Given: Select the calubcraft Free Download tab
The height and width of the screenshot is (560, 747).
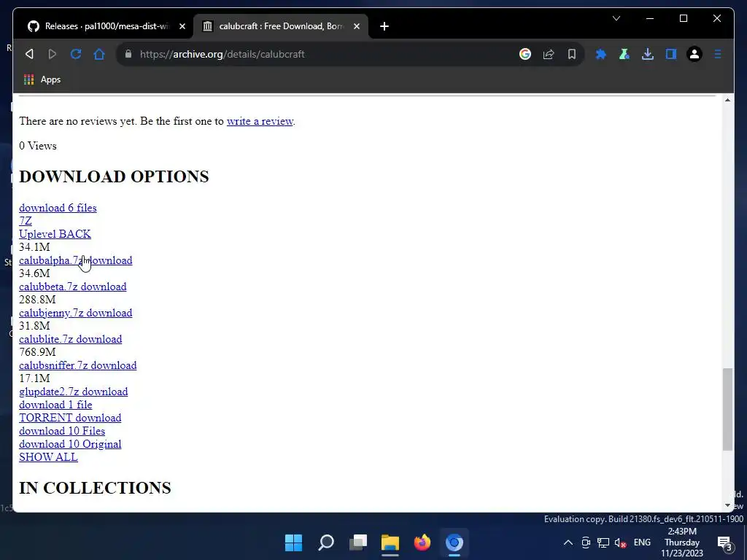Looking at the screenshot, I should click(x=280, y=26).
